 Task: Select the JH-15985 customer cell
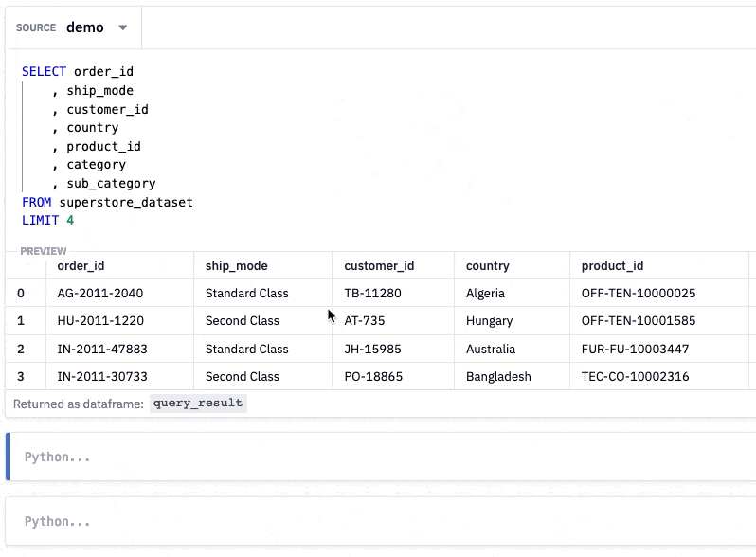[372, 350]
